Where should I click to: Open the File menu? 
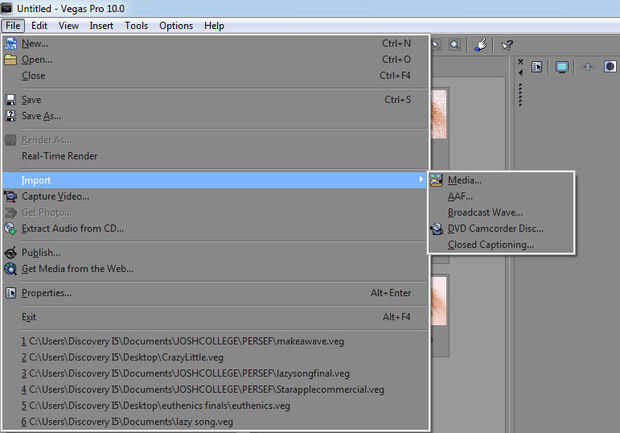[13, 26]
